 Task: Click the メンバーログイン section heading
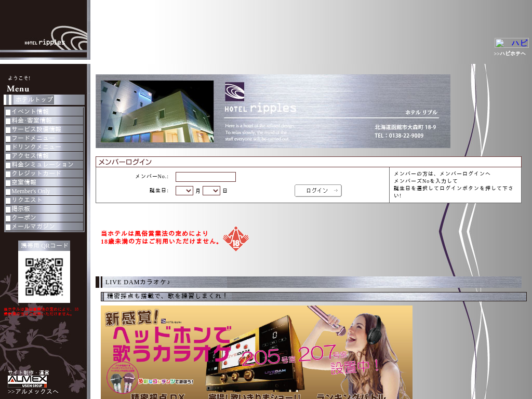[125, 162]
